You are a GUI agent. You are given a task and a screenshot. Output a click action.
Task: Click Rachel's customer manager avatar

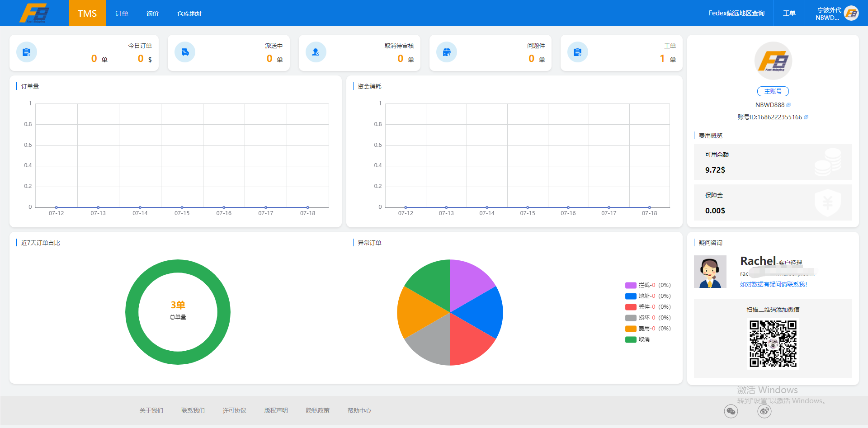(x=710, y=272)
